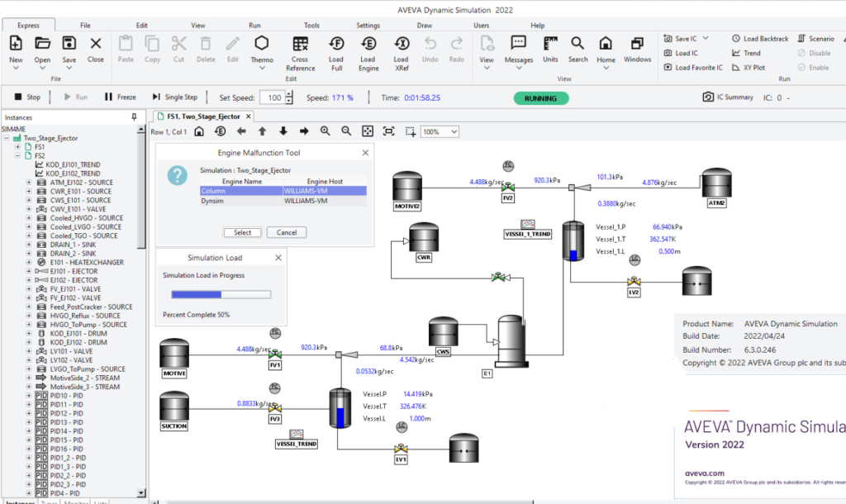Collapse the Two_Stage_Ejector root node

pyautogui.click(x=7, y=138)
